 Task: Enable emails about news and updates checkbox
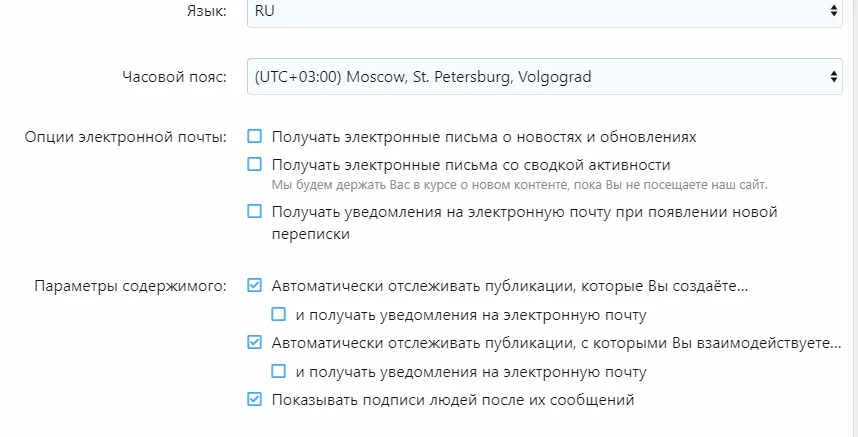pyautogui.click(x=255, y=136)
